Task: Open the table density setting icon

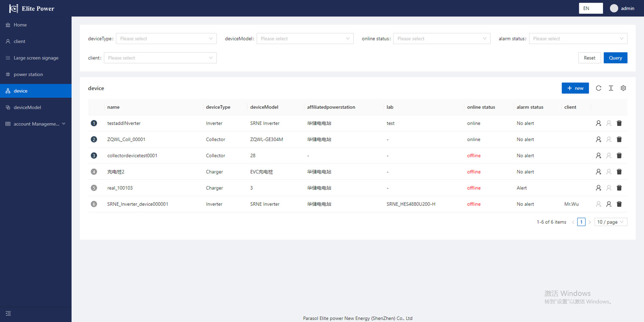Action: [611, 88]
